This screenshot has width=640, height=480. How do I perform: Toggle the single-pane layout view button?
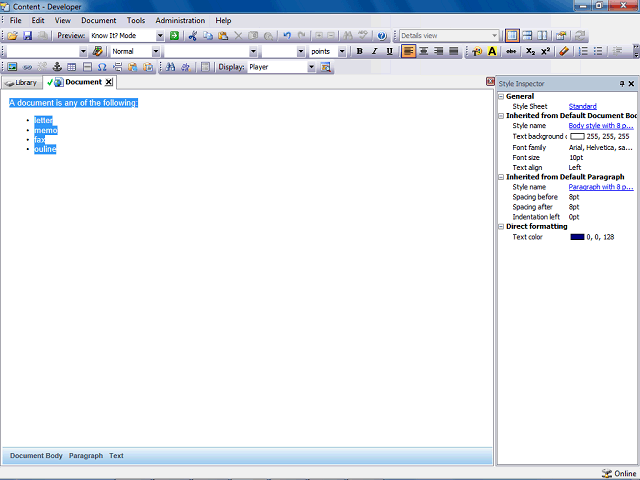512,36
